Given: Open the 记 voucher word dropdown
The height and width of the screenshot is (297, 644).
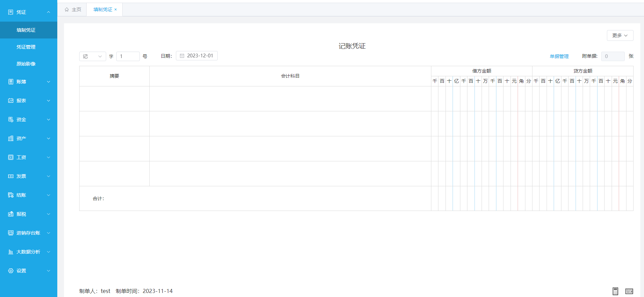Looking at the screenshot, I should click(93, 56).
